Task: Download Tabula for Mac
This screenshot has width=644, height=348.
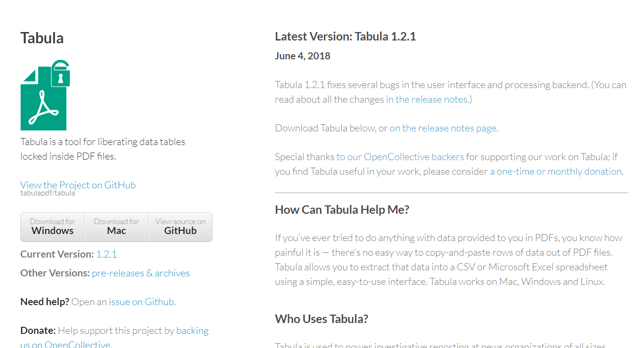Action: (x=116, y=227)
